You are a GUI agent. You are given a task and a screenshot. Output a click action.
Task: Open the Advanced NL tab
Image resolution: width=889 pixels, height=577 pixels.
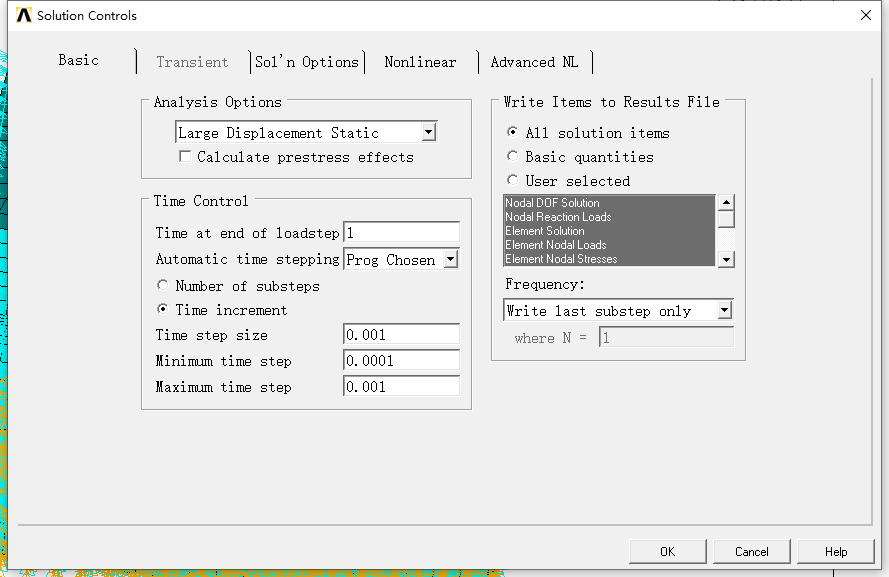pyautogui.click(x=534, y=62)
